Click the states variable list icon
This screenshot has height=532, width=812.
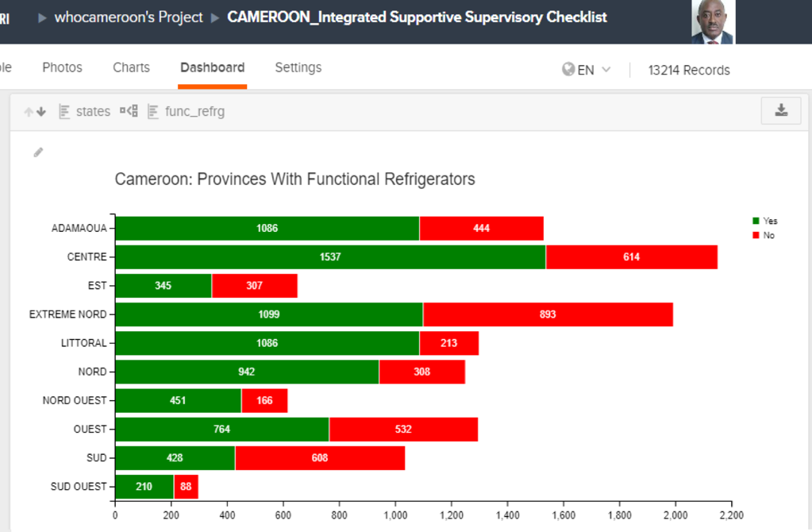[x=64, y=111]
